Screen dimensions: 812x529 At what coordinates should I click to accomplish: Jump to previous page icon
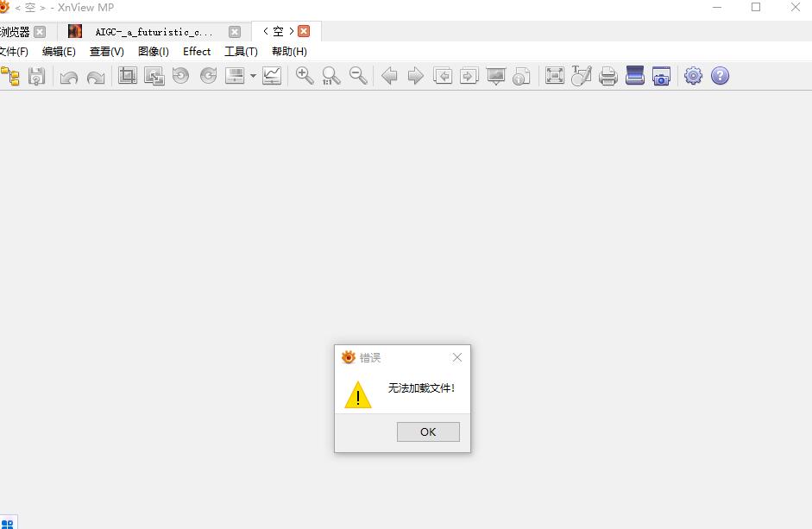443,76
